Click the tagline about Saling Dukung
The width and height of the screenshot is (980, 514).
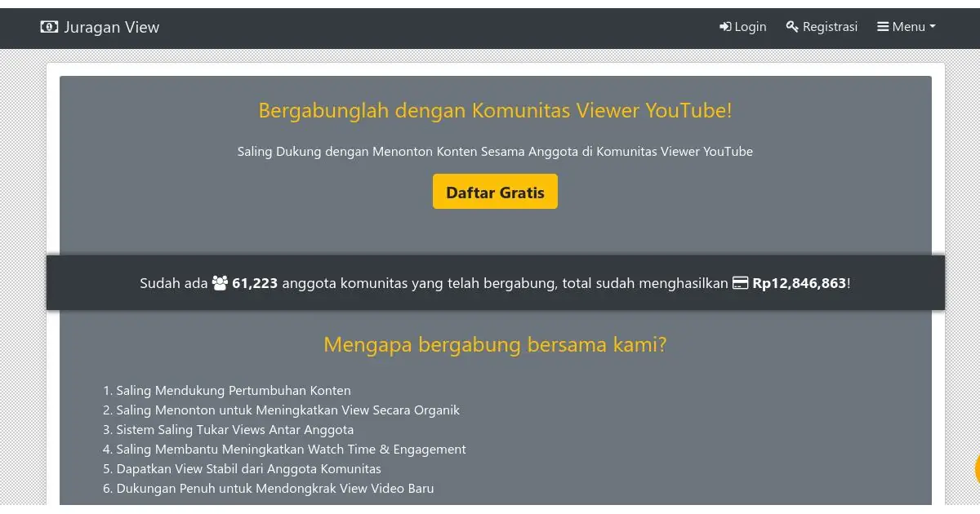click(x=495, y=151)
